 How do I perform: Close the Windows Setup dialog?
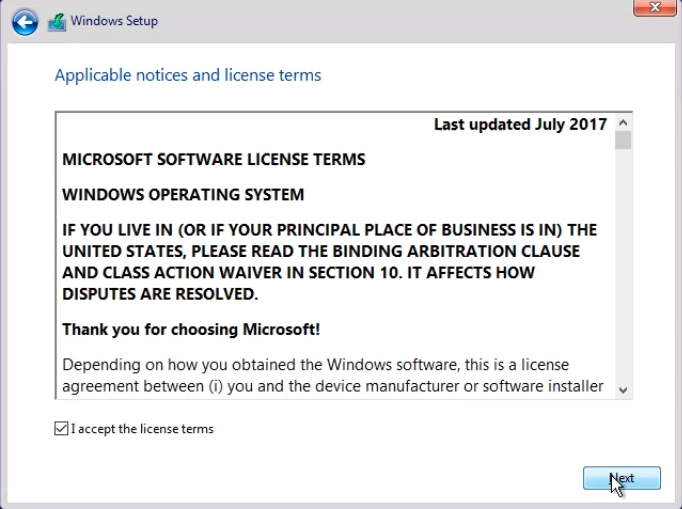pyautogui.click(x=655, y=7)
